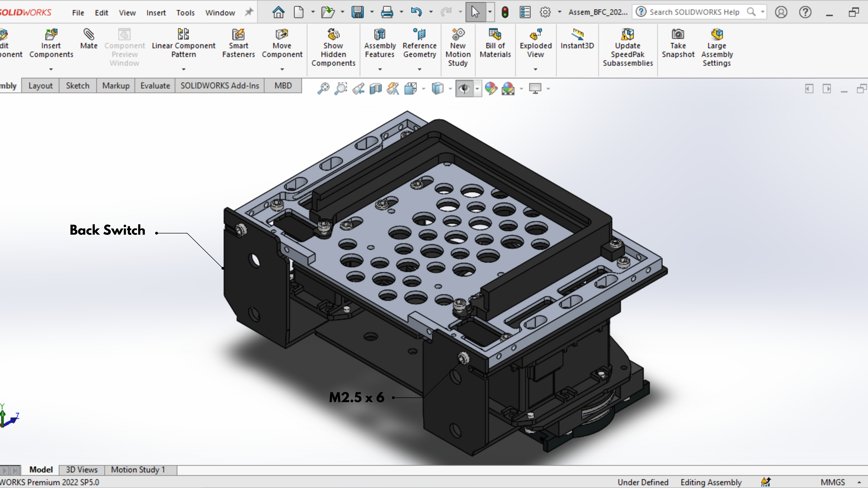
Task: Print using the printer icon
Action: [x=387, y=12]
